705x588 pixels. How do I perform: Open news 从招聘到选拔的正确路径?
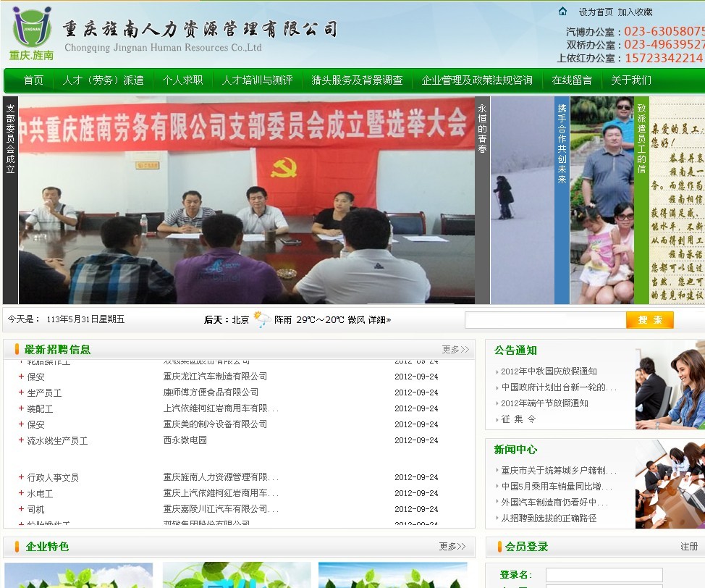tap(549, 518)
